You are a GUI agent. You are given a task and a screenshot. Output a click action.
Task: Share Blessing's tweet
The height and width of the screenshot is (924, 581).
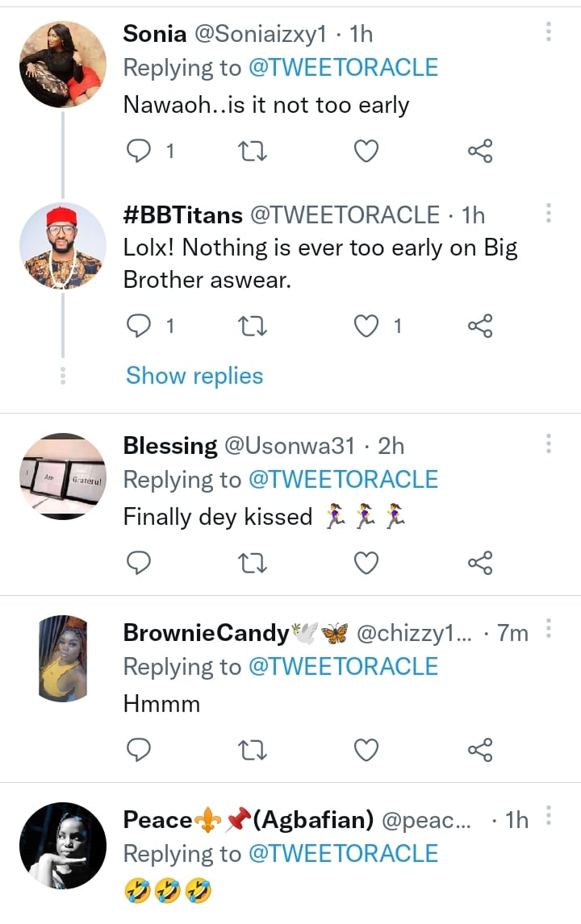pyautogui.click(x=480, y=563)
